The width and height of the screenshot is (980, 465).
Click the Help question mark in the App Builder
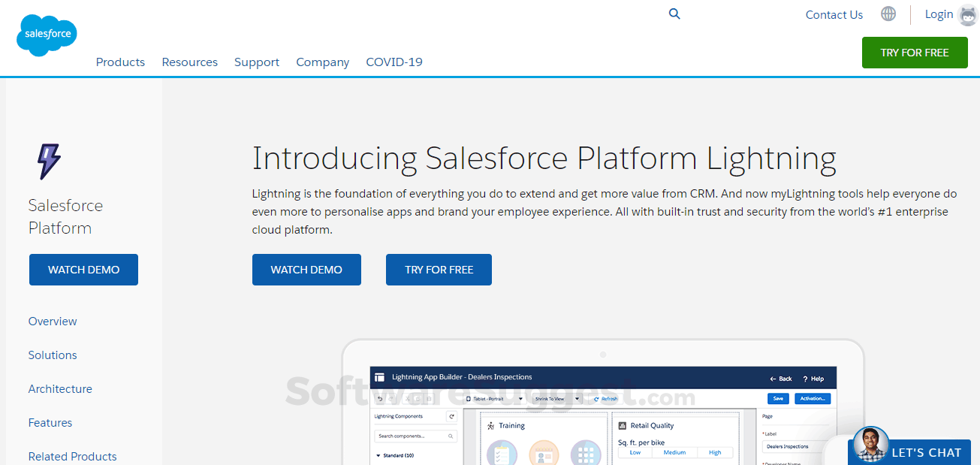pyautogui.click(x=804, y=379)
